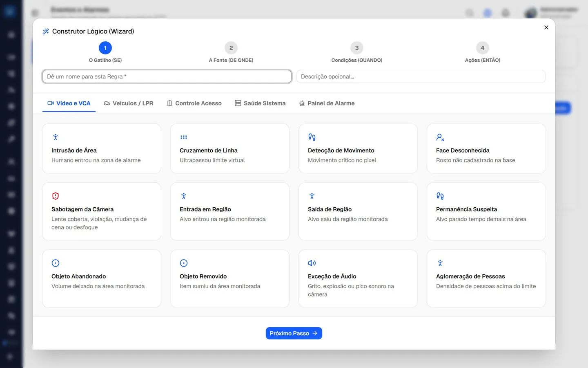Click the Próximo Passo button
Screen dimensions: 588x368
click(x=294, y=333)
